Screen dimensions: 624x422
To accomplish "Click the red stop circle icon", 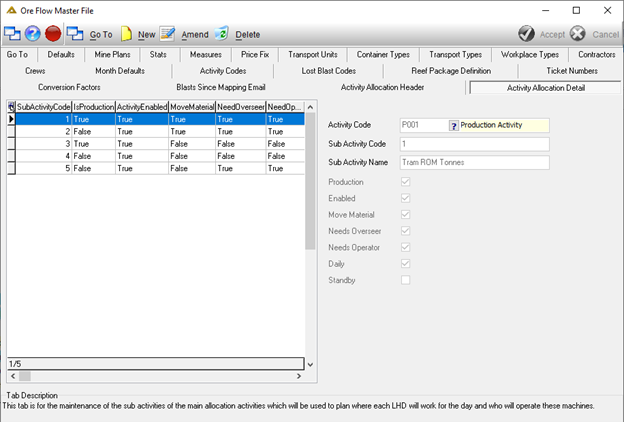I will [53, 34].
